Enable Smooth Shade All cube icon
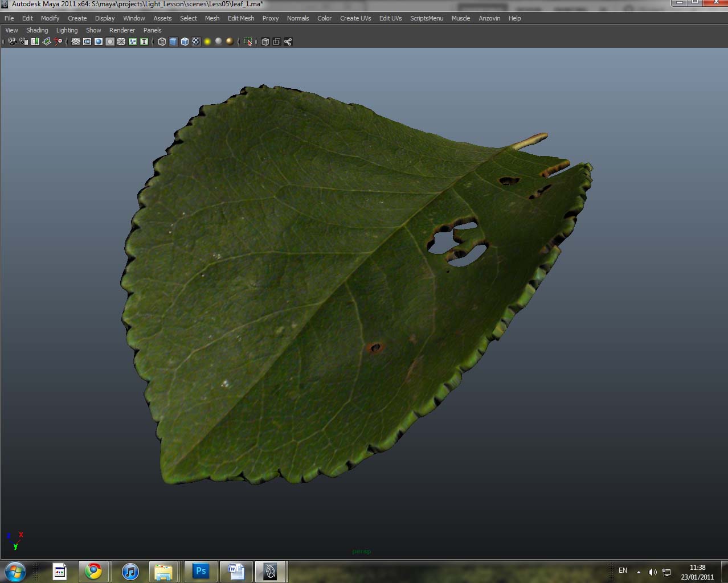728x583 pixels. (173, 42)
